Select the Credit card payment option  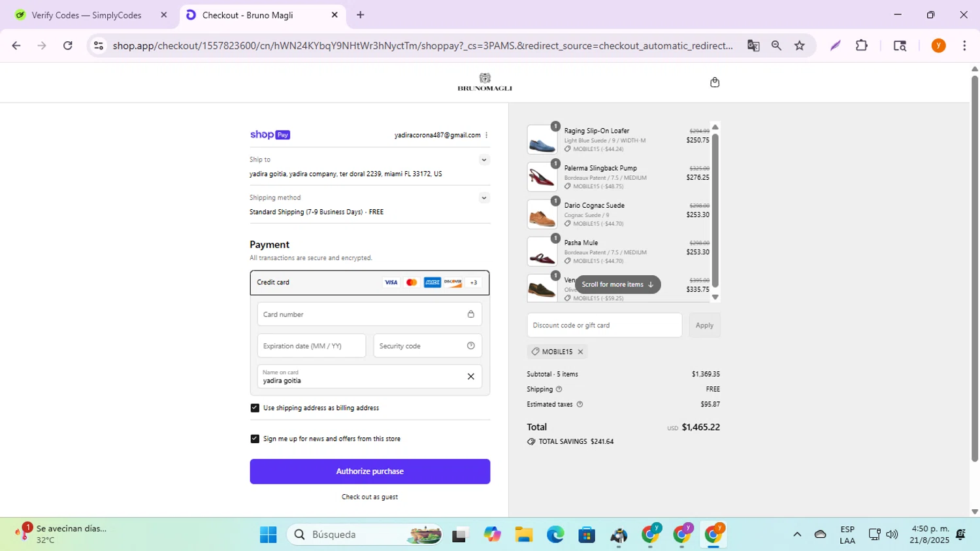point(370,282)
